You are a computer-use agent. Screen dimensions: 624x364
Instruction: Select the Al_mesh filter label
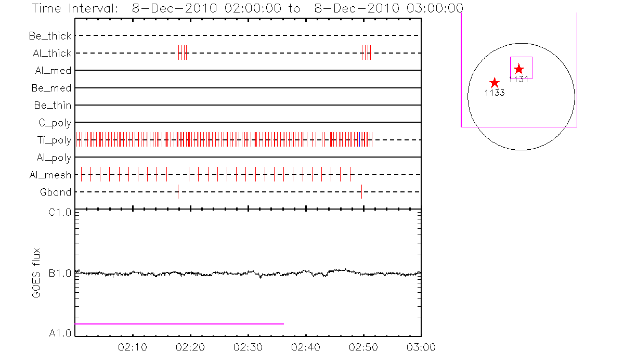50,175
